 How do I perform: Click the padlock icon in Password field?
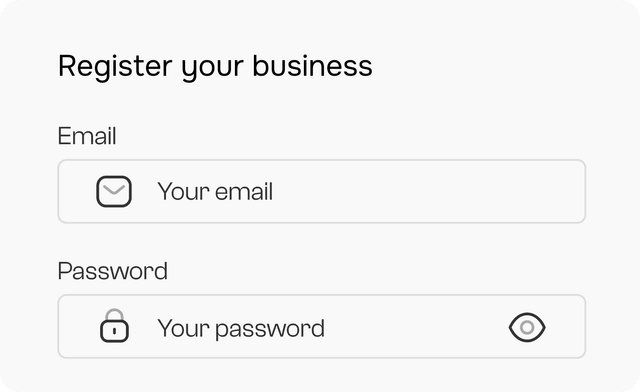pos(114,326)
